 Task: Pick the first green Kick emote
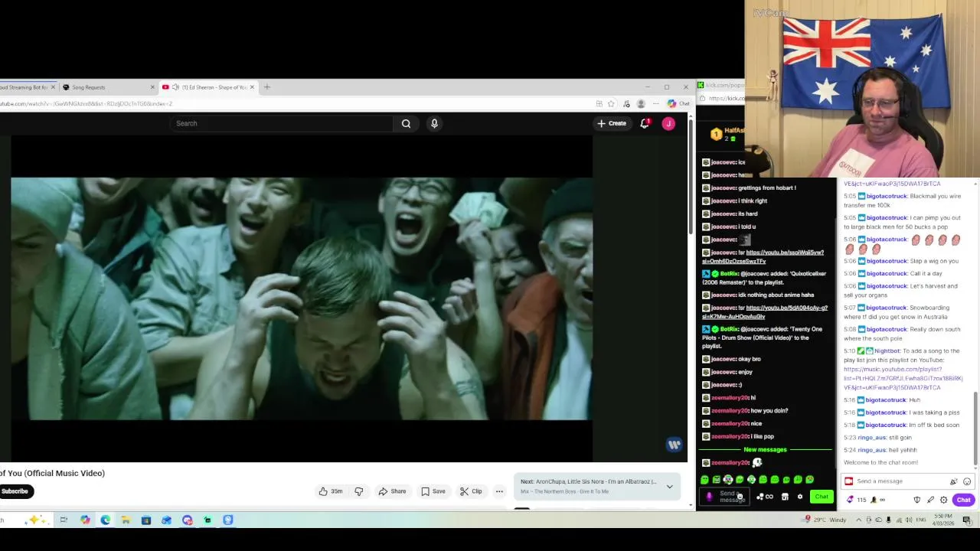point(704,480)
